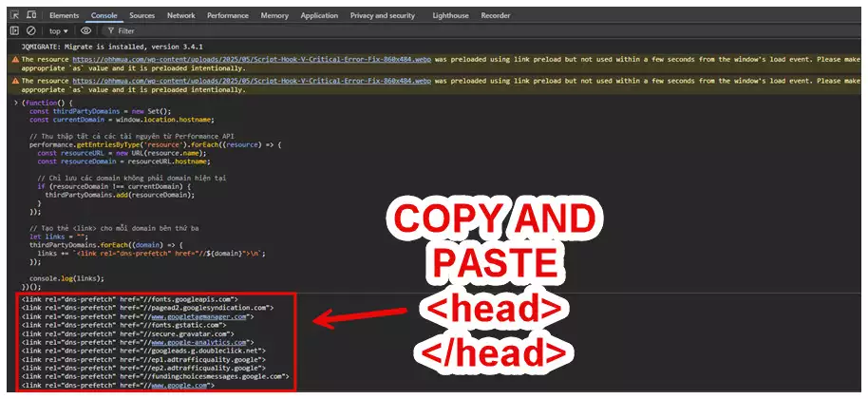Create a live expression with the eye icon
Screen dimensions: 868x399
[x=85, y=31]
